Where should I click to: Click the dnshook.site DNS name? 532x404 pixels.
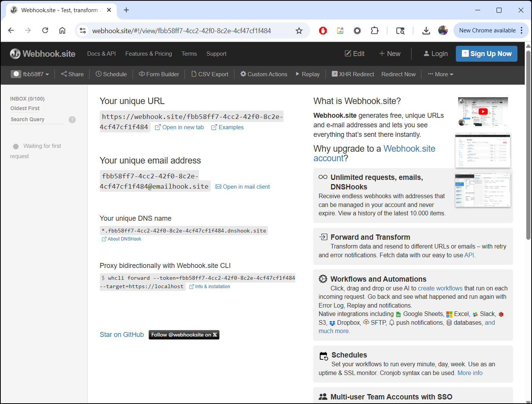pyautogui.click(x=184, y=231)
